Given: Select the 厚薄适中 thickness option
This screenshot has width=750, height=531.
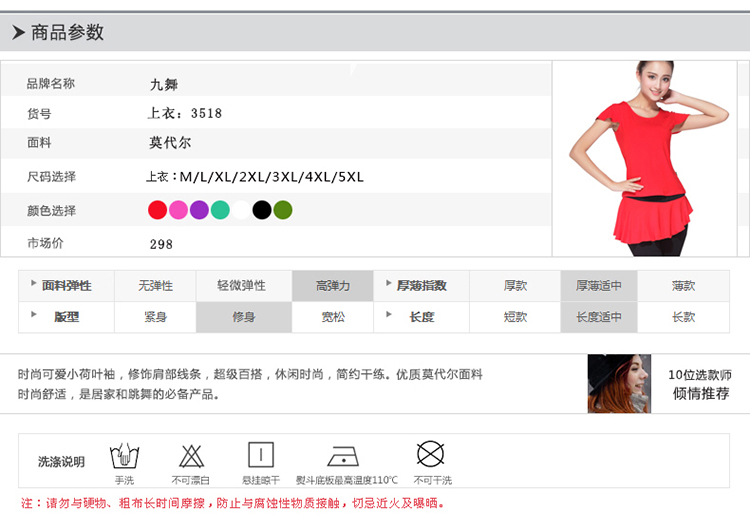Looking at the screenshot, I should point(599,286).
